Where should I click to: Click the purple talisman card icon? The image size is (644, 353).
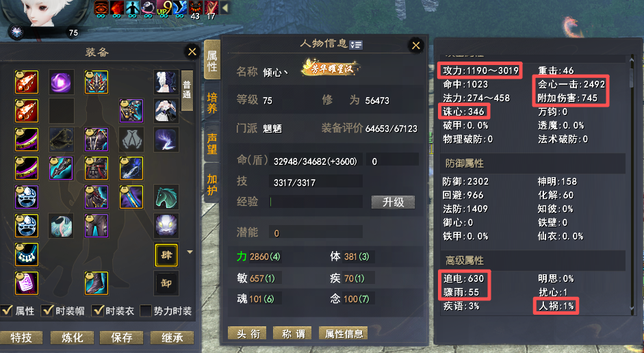[x=27, y=283]
